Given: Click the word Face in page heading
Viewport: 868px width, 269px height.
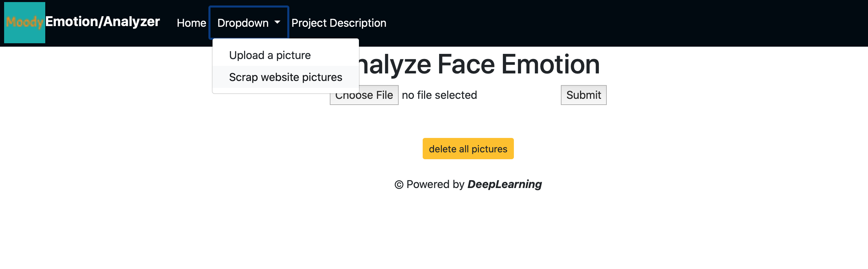Looking at the screenshot, I should (466, 65).
